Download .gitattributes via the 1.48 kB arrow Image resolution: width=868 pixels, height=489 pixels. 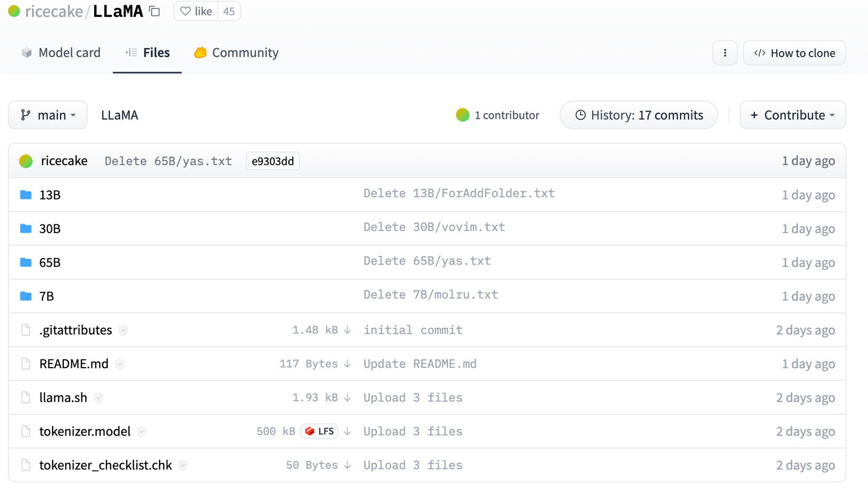[322, 330]
